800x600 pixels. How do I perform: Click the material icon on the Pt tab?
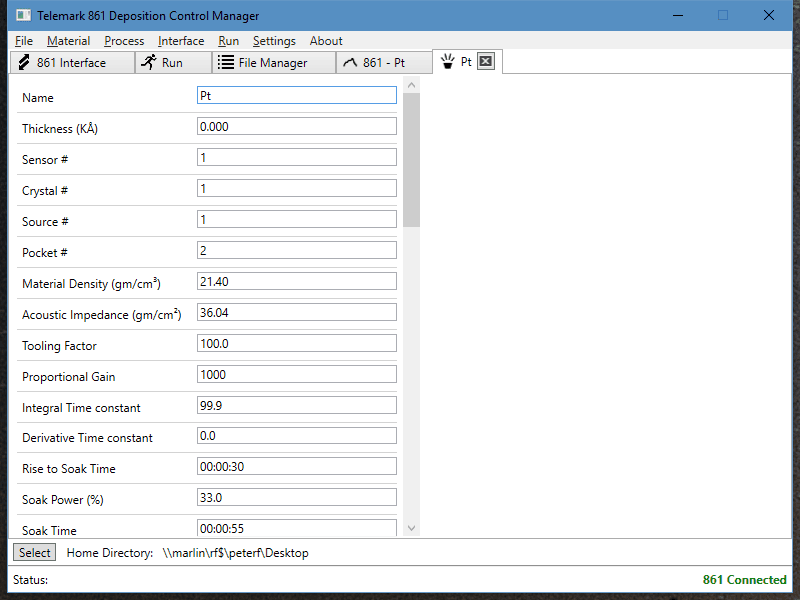coord(447,62)
